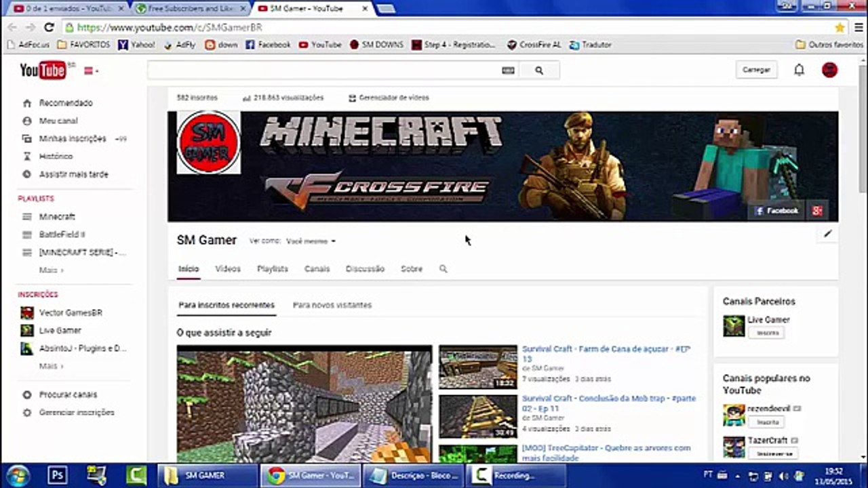Select the Início channel tab
This screenshot has height=488, width=868.
pos(189,269)
